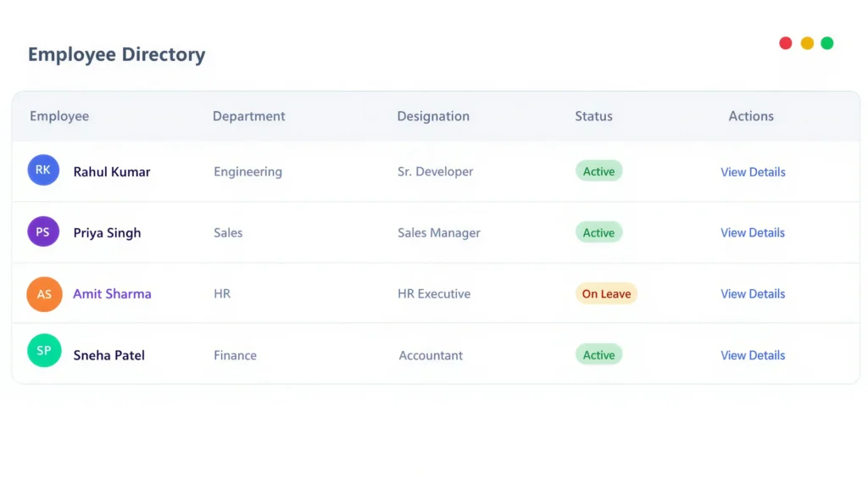Click the Actions column header
Screen dimensions: 868x490
pyautogui.click(x=750, y=116)
